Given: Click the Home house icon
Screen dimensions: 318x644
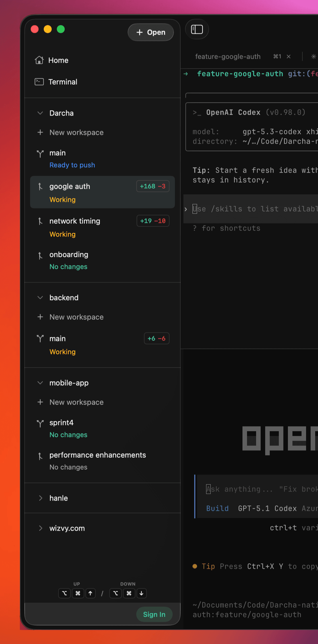Looking at the screenshot, I should (39, 60).
